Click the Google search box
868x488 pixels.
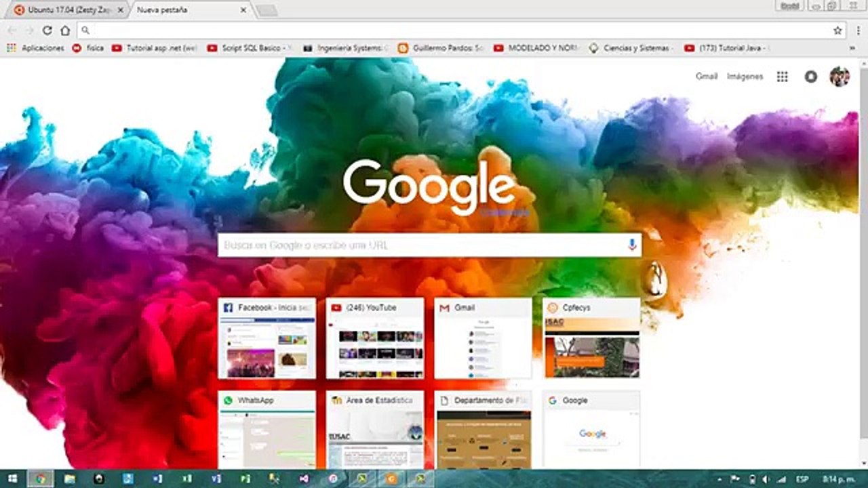[x=429, y=245]
